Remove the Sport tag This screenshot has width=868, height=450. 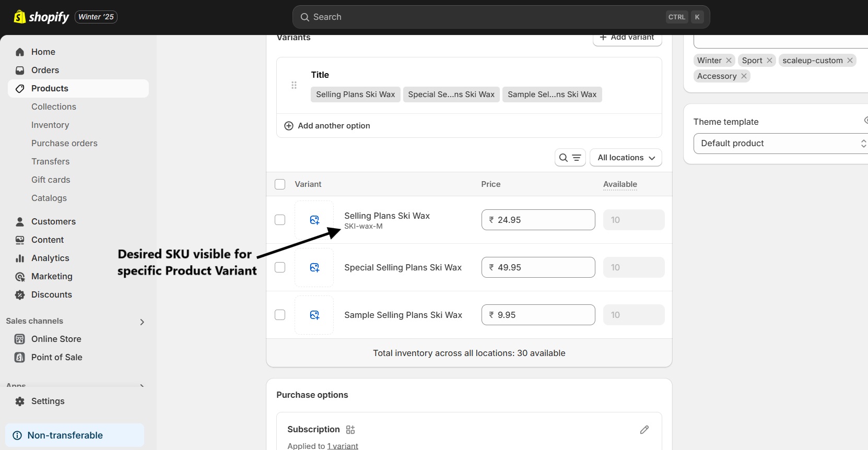769,61
